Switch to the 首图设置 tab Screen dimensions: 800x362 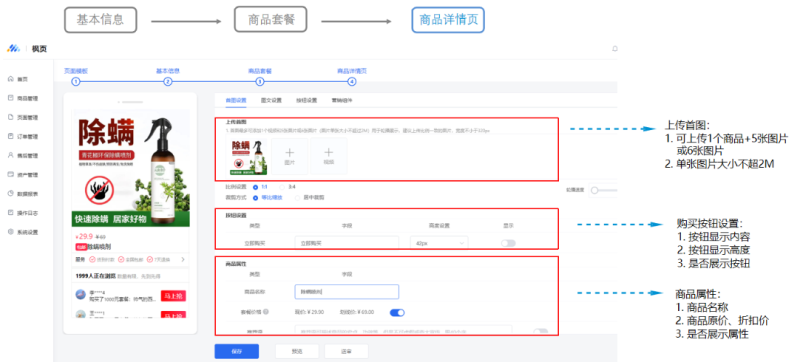tap(236, 100)
